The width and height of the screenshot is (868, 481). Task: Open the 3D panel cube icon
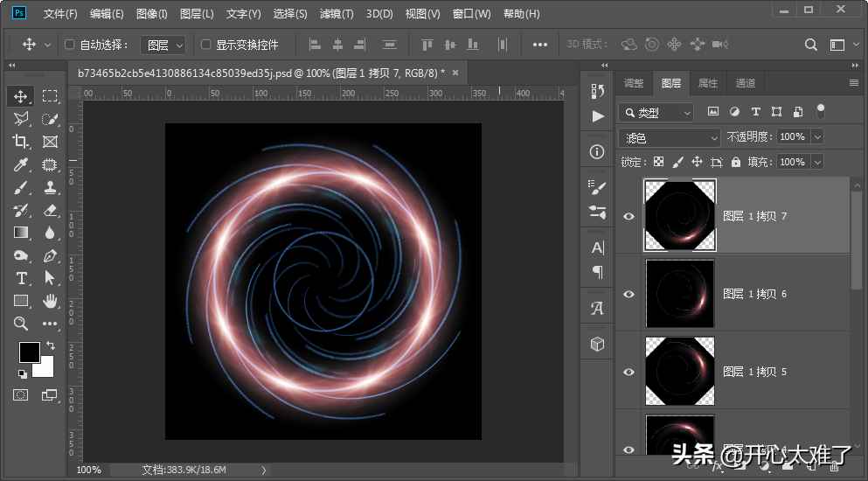(x=597, y=344)
